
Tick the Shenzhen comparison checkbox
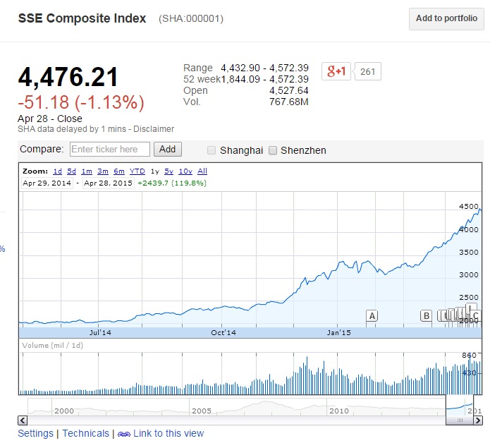[273, 150]
